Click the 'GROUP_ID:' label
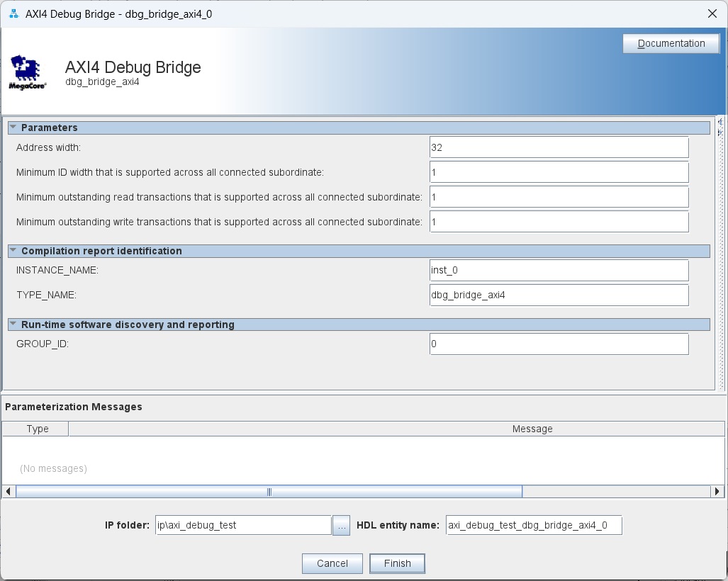The height and width of the screenshot is (581, 728). [43, 344]
